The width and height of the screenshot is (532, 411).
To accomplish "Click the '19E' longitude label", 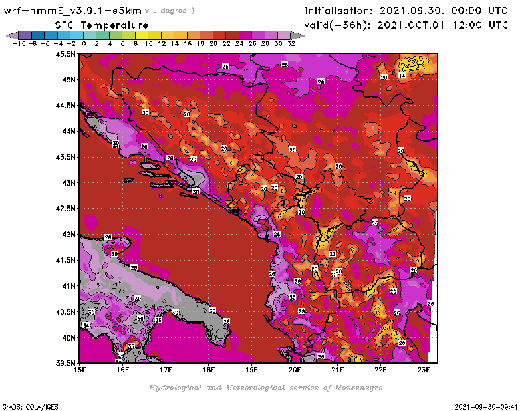I will (x=251, y=370).
